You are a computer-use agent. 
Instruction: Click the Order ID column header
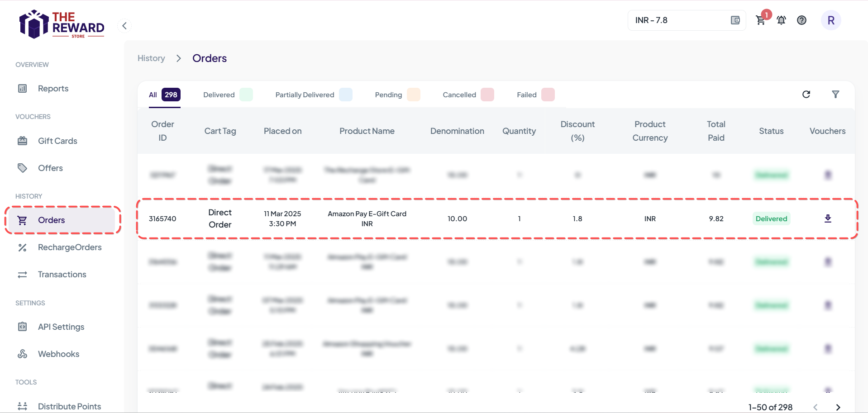162,131
